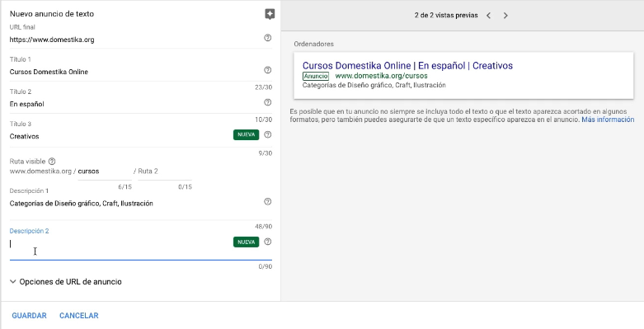Click the 48/90 character counter

263,227
